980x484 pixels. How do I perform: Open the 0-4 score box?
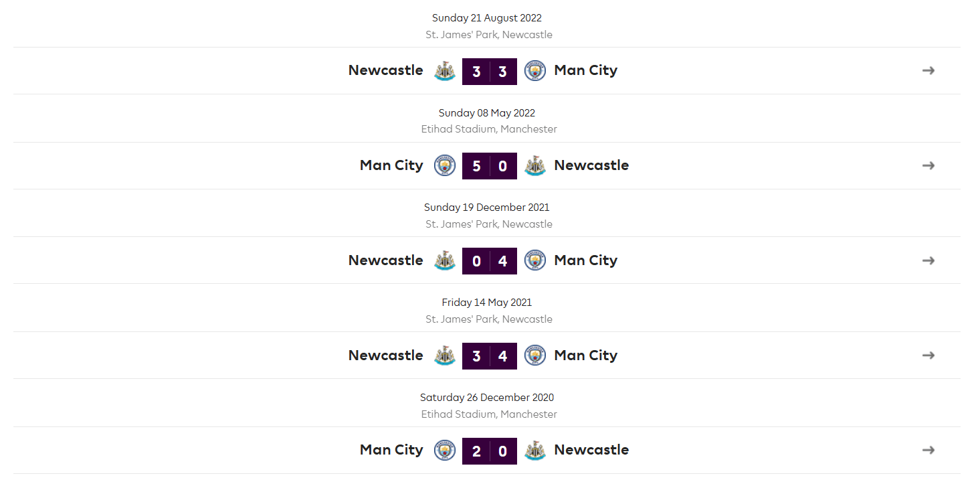[x=490, y=260]
